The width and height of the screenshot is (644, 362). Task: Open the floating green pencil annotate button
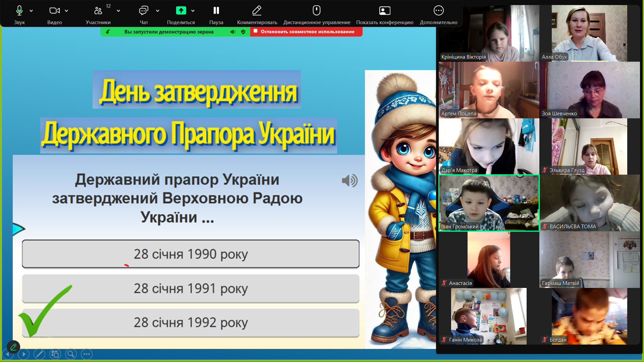click(13, 347)
